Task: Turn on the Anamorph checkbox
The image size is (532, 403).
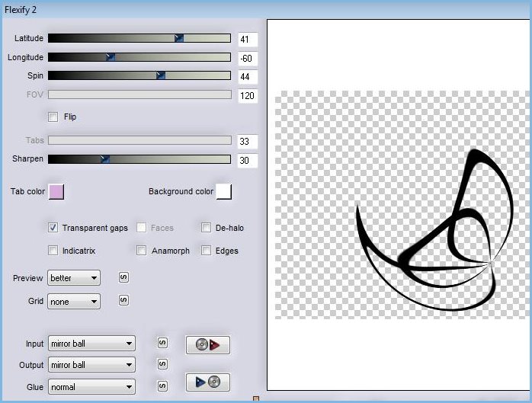Action: (x=142, y=250)
